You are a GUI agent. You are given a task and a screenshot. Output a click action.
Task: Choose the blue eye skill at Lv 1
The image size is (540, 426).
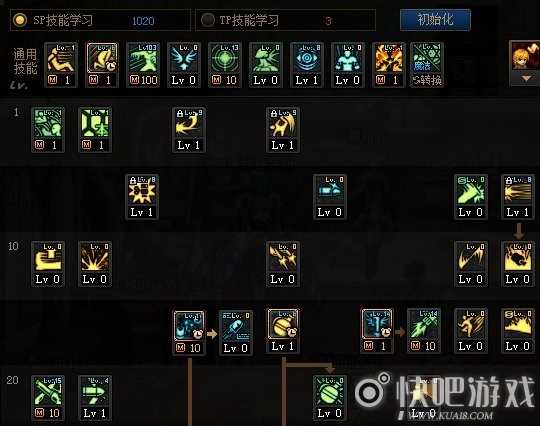pyautogui.click(x=306, y=65)
